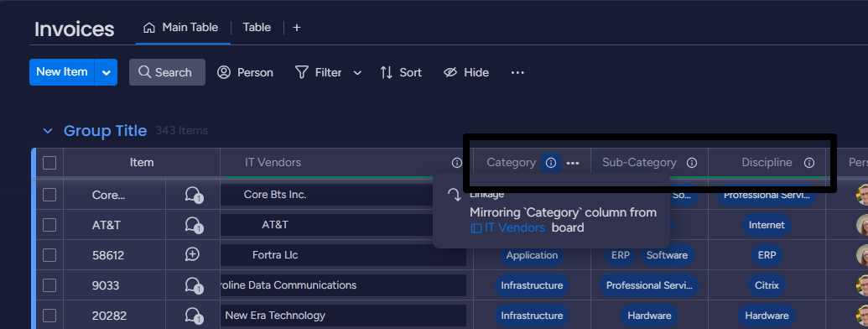This screenshot has width=868, height=329.
Task: Select the Data Communications vendor cell
Action: pyautogui.click(x=343, y=285)
